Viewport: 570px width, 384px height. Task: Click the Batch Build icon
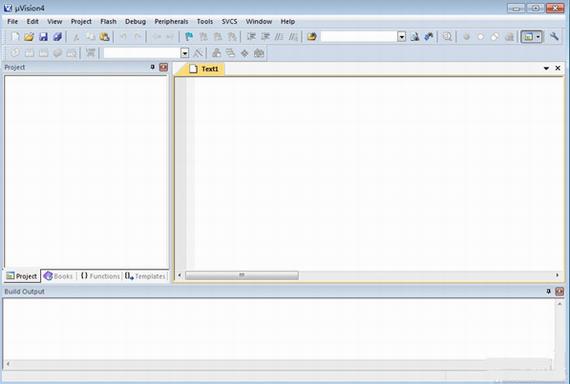[57, 53]
